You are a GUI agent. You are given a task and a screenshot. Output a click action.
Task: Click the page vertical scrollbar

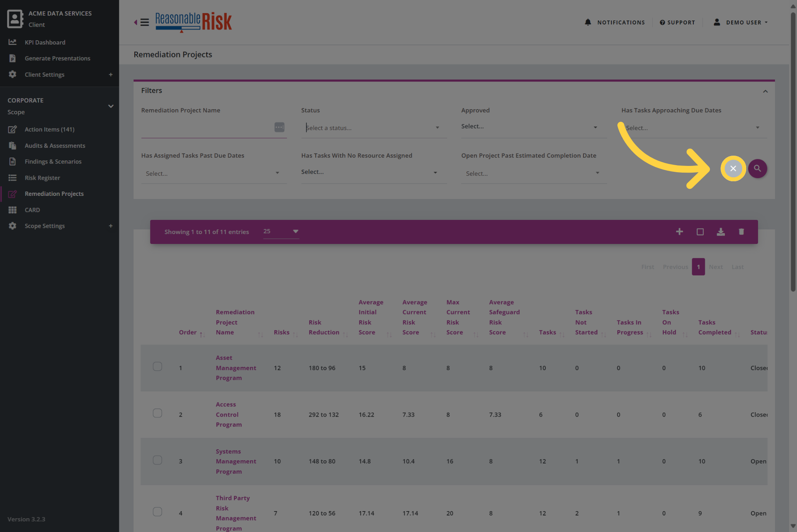click(793, 152)
